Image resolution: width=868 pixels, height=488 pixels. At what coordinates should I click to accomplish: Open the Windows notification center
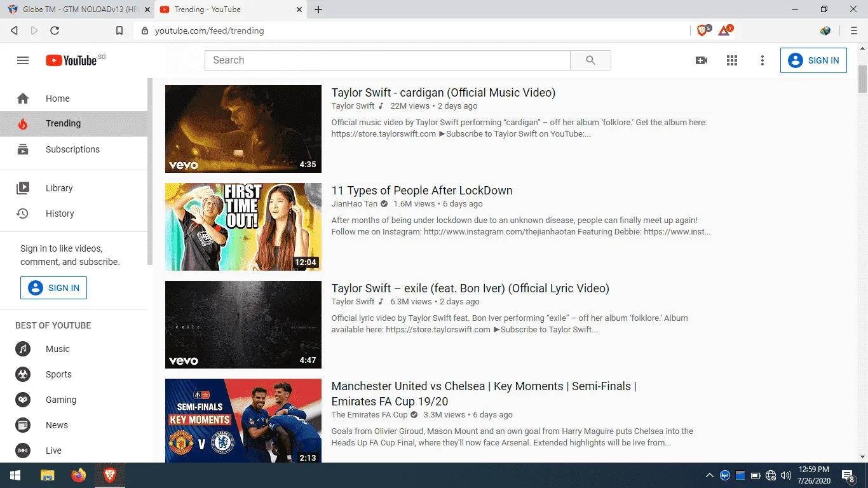(x=848, y=475)
